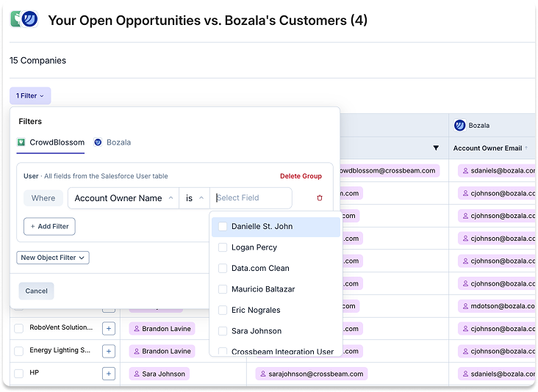538x392 pixels.
Task: Click the 15 Companies count text
Action: click(x=37, y=60)
